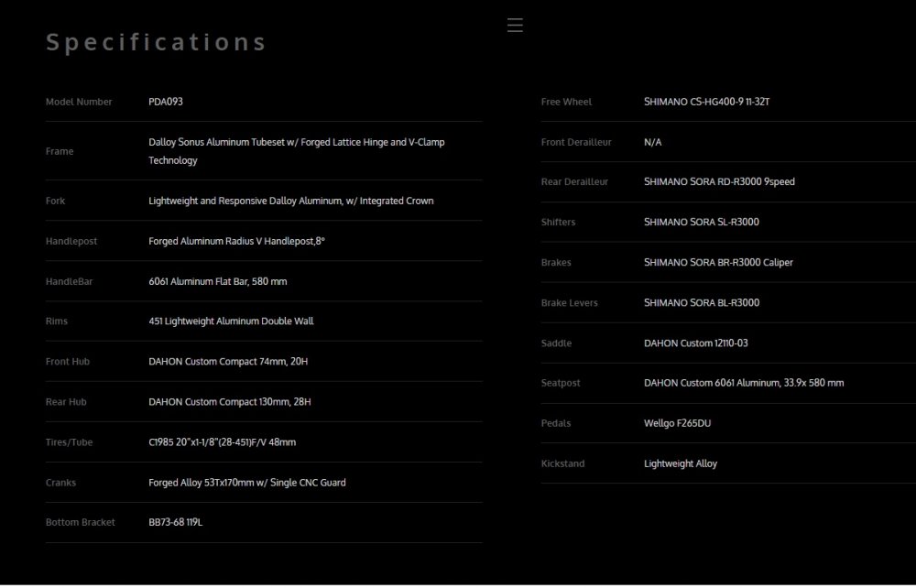Click the Handlepost label

point(71,241)
